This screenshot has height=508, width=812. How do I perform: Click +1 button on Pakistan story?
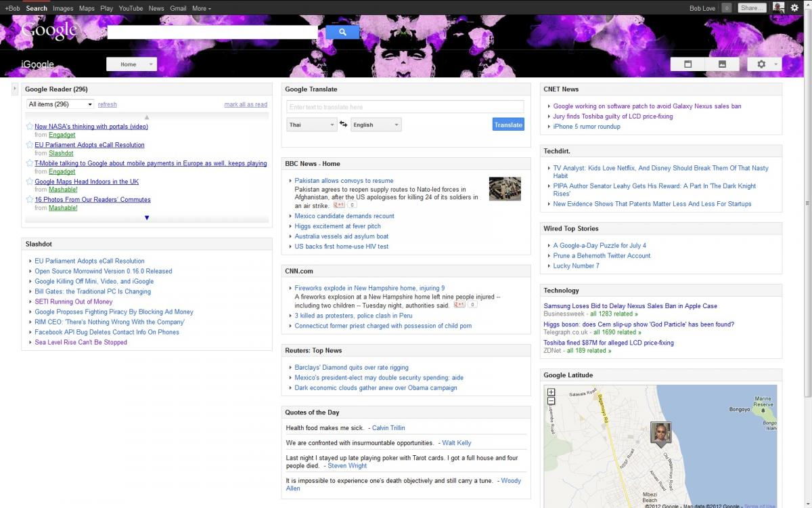[x=338, y=205]
